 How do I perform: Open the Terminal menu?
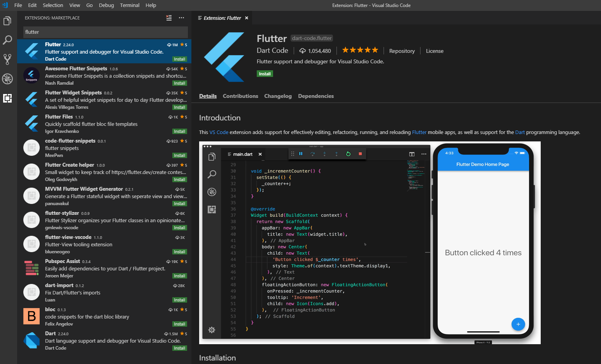pyautogui.click(x=130, y=5)
